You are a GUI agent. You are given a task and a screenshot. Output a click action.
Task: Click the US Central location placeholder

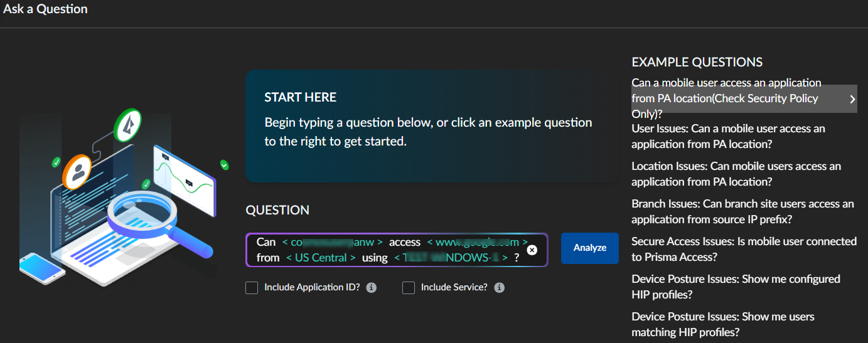coord(321,258)
